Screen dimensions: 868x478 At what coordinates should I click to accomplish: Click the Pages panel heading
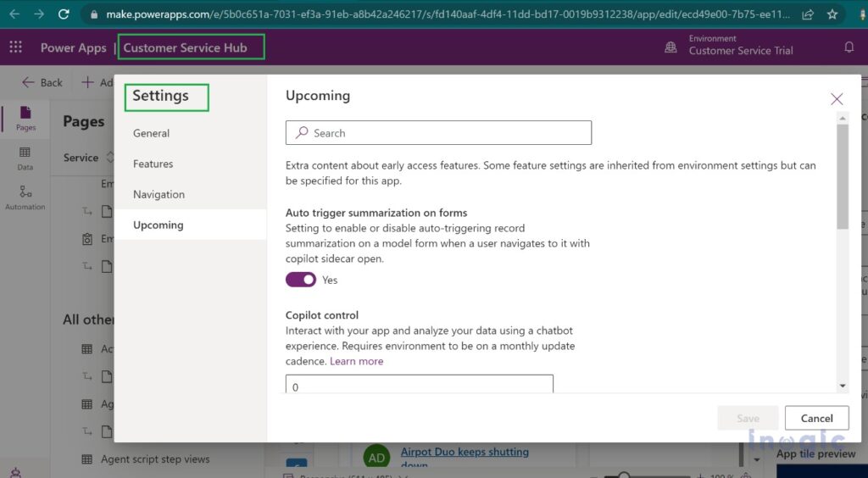(x=84, y=121)
